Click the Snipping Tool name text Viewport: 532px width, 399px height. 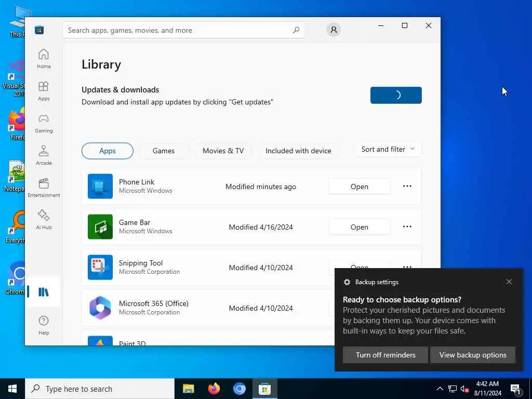[x=141, y=263]
